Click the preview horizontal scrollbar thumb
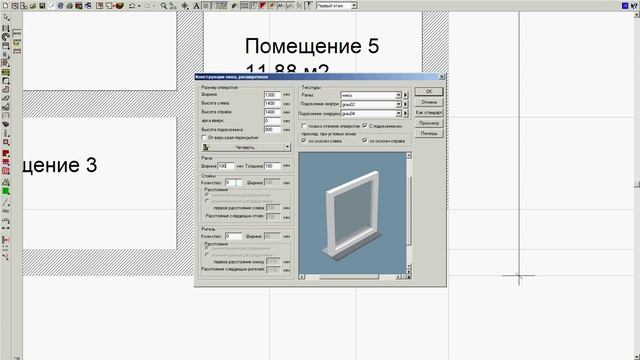The width and height of the screenshot is (640, 360). tap(349, 277)
